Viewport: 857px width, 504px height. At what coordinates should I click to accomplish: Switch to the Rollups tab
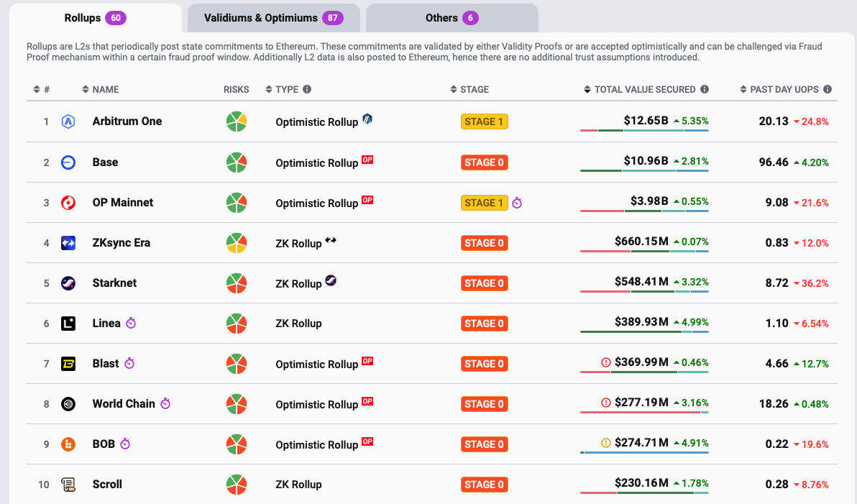click(x=96, y=18)
